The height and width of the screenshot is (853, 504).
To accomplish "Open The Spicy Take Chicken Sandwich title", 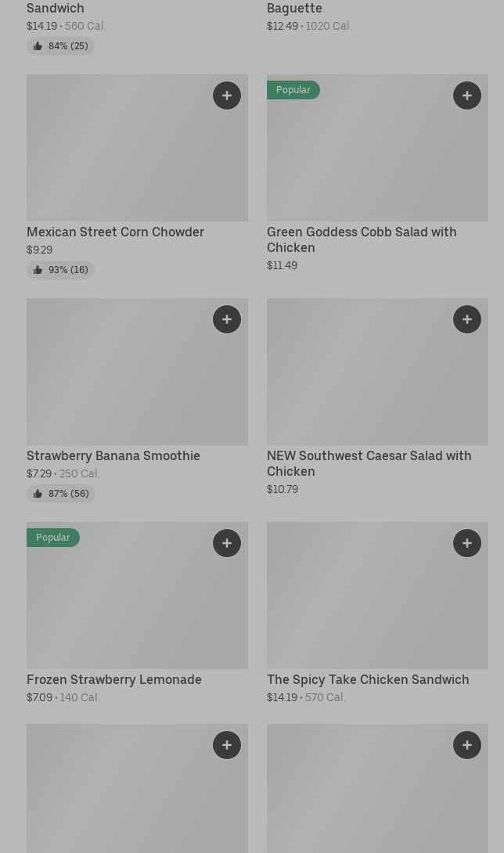I will point(368,679).
